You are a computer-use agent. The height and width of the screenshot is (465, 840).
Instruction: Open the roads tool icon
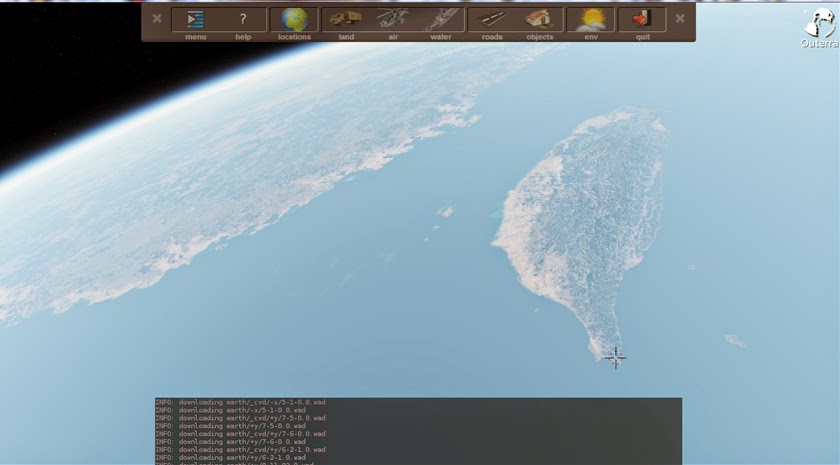pyautogui.click(x=492, y=19)
